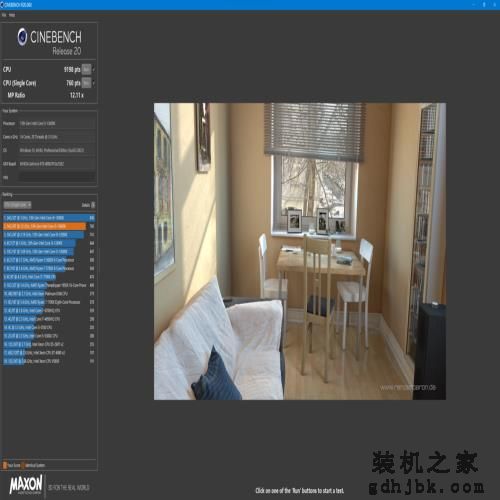Click the Identical System legend swatch
500x500 pixels.
coord(23,465)
